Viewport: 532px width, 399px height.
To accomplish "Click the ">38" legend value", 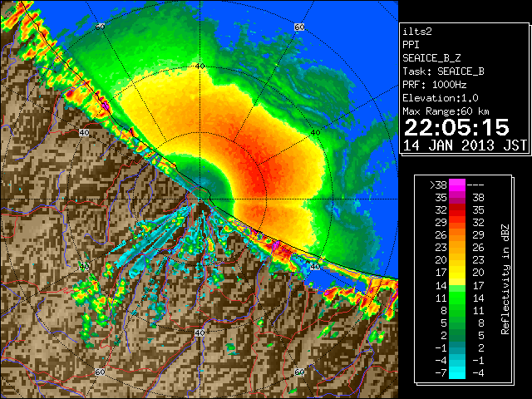I will (438, 185).
